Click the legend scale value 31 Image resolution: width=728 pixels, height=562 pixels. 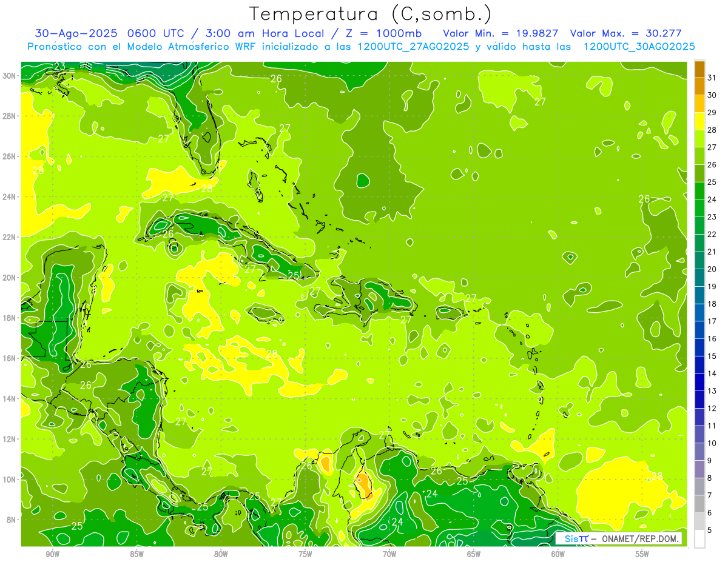(712, 78)
